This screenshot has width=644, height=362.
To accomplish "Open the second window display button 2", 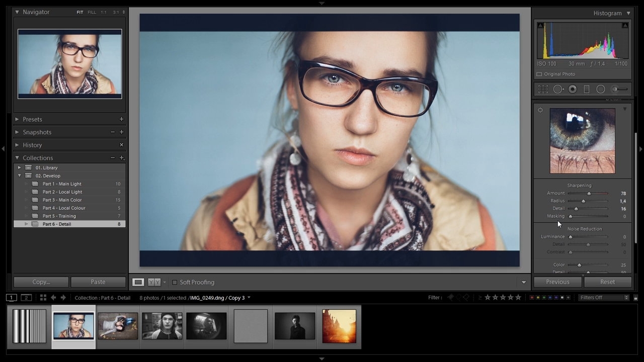I will coord(26,298).
